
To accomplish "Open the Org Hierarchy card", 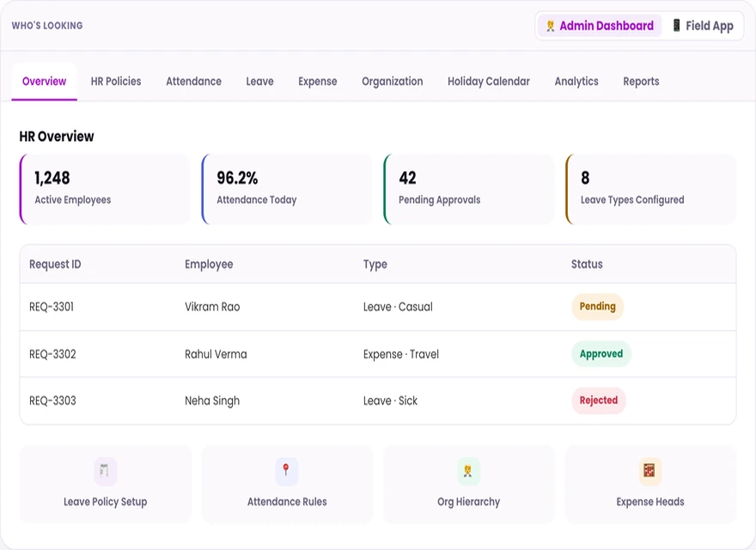I will [469, 485].
